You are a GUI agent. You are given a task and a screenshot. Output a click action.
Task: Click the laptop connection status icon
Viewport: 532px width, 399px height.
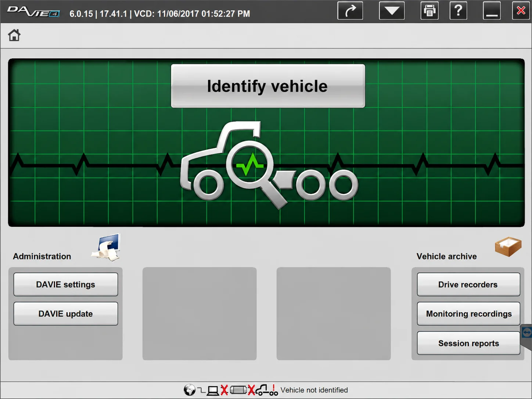(x=213, y=390)
